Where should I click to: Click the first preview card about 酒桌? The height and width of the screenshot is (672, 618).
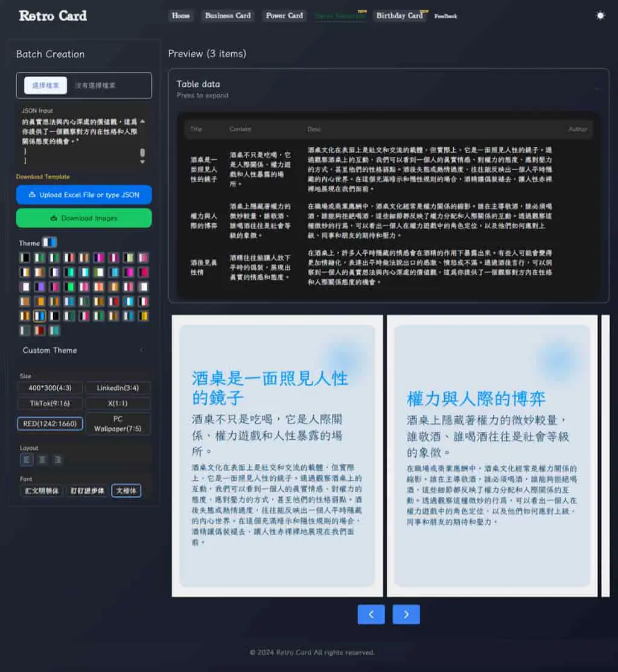pos(277,455)
